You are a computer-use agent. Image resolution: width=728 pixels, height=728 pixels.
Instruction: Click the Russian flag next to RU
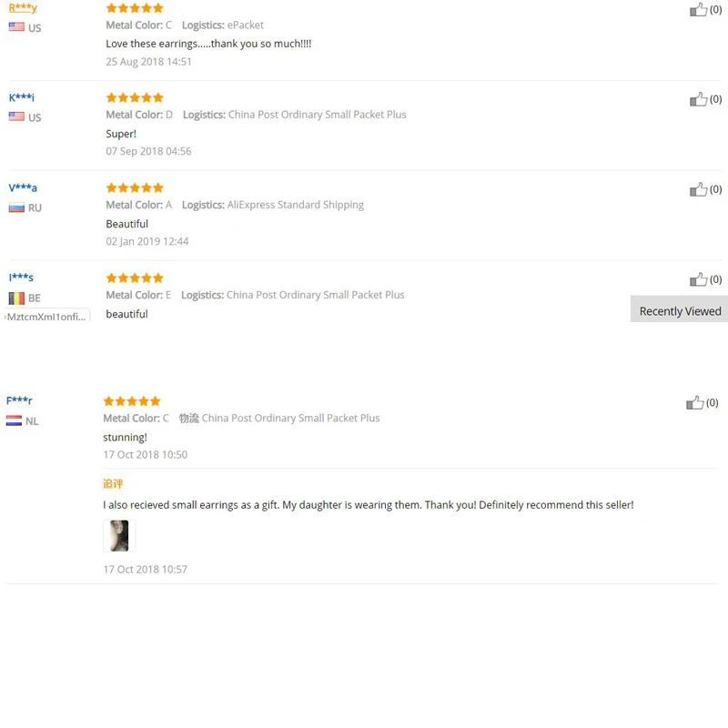(16, 207)
